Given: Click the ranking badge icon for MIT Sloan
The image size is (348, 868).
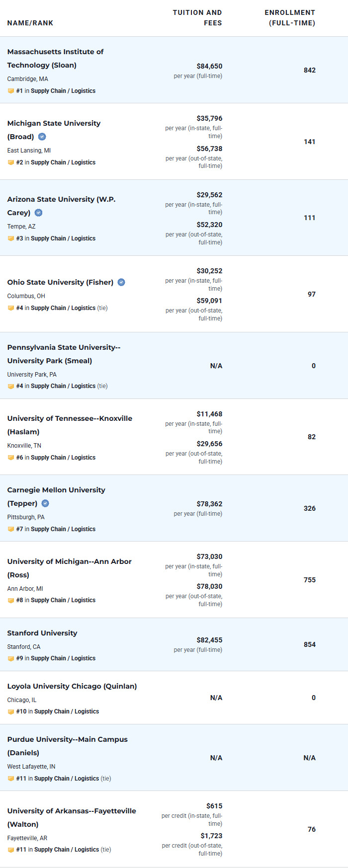Looking at the screenshot, I should coord(11,91).
